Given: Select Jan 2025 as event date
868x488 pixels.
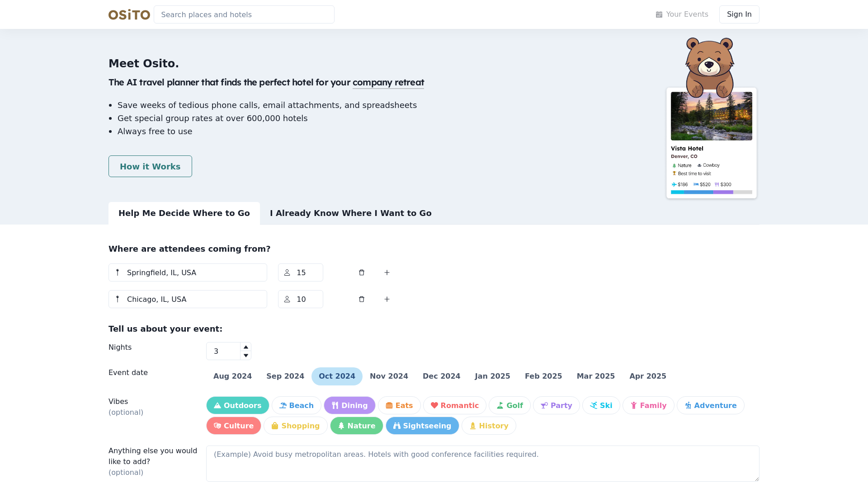Looking at the screenshot, I should point(493,376).
